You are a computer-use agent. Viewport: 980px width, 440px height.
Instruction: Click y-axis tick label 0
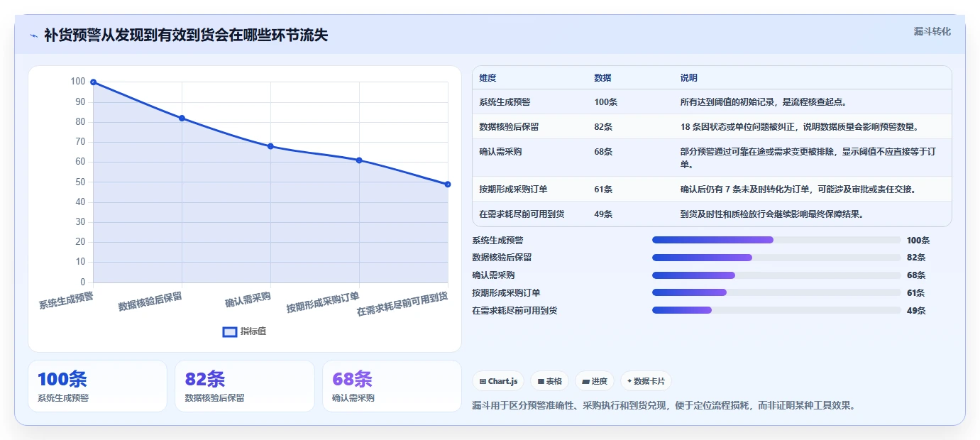click(82, 282)
